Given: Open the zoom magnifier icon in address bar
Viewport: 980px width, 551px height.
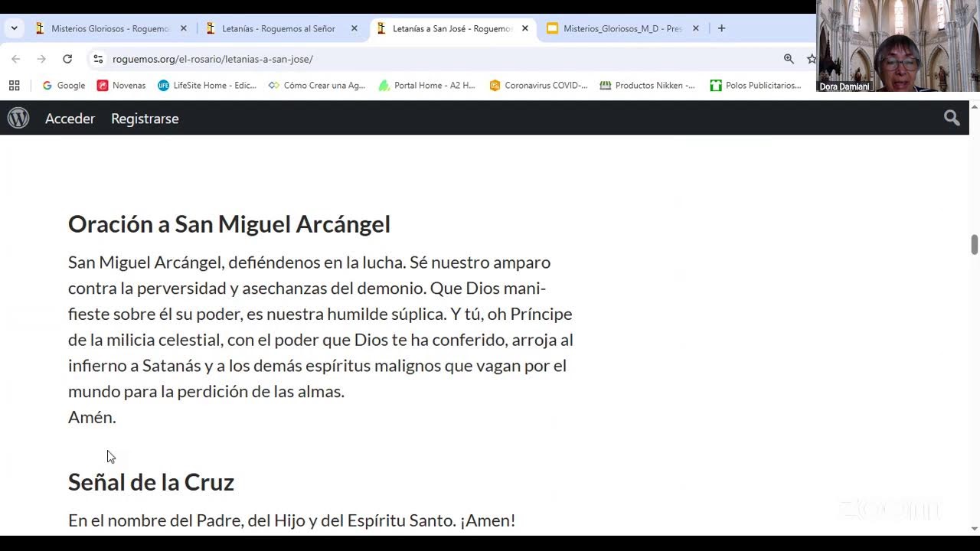Looking at the screenshot, I should point(789,59).
